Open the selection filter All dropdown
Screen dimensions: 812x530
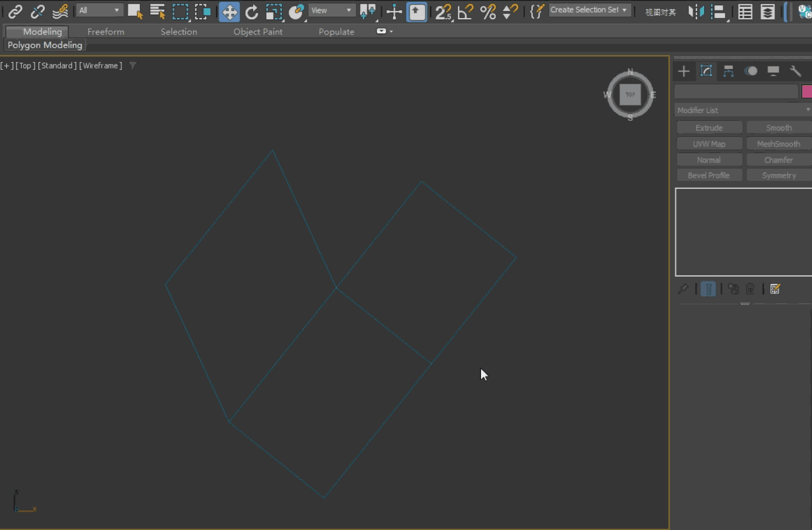(x=100, y=10)
